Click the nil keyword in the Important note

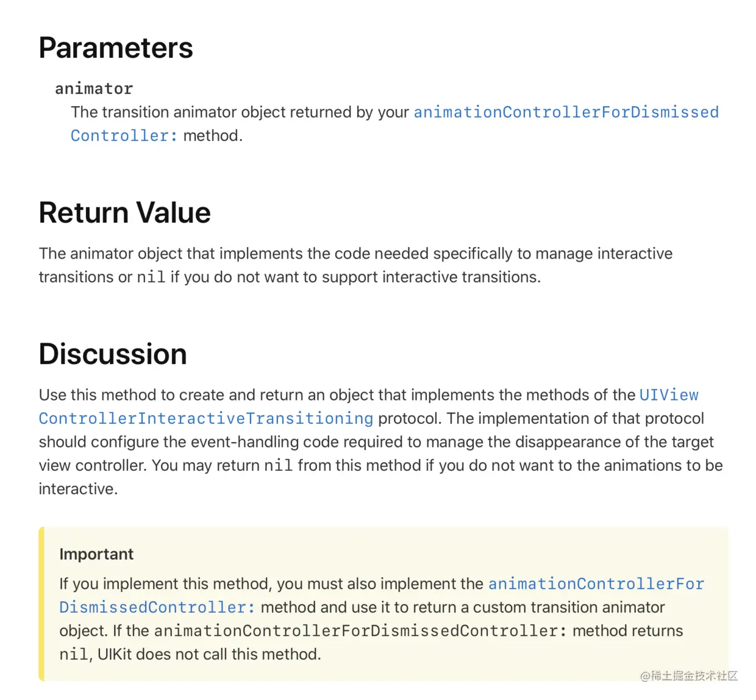pyautogui.click(x=74, y=655)
